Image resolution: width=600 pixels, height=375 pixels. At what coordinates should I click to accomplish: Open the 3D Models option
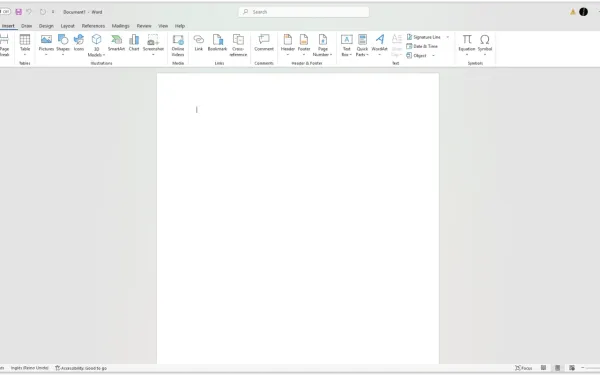pyautogui.click(x=96, y=45)
